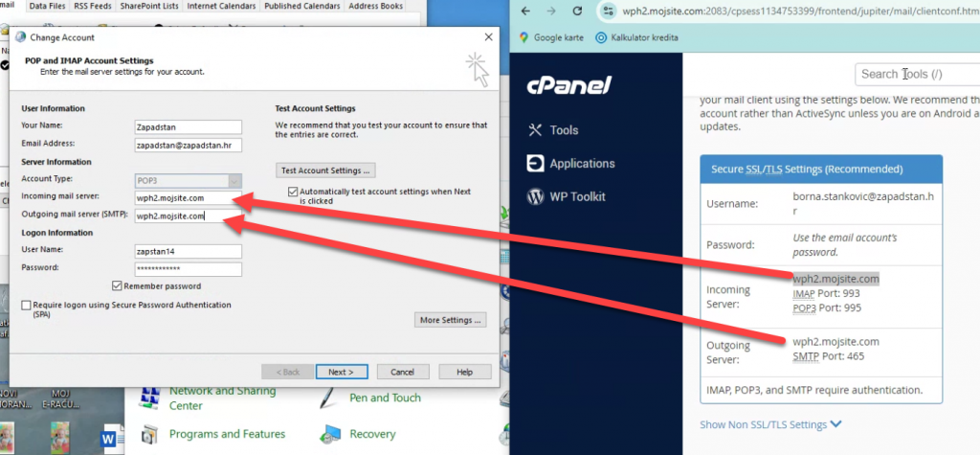Close the Change Account dialog
Viewport: 980px width, 455px height.
(489, 37)
